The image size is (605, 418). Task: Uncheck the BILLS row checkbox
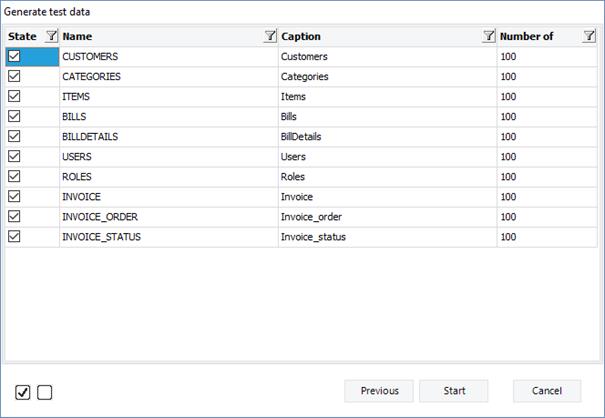pos(14,117)
